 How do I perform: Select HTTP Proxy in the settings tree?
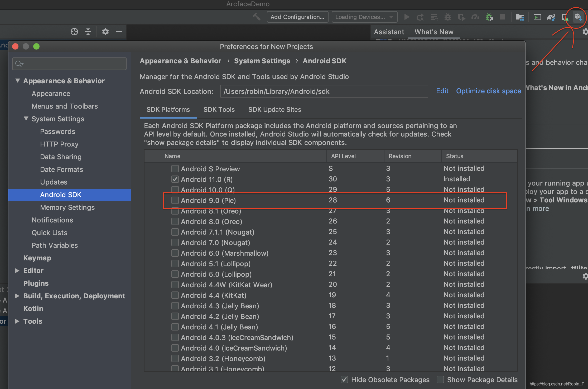[59, 144]
